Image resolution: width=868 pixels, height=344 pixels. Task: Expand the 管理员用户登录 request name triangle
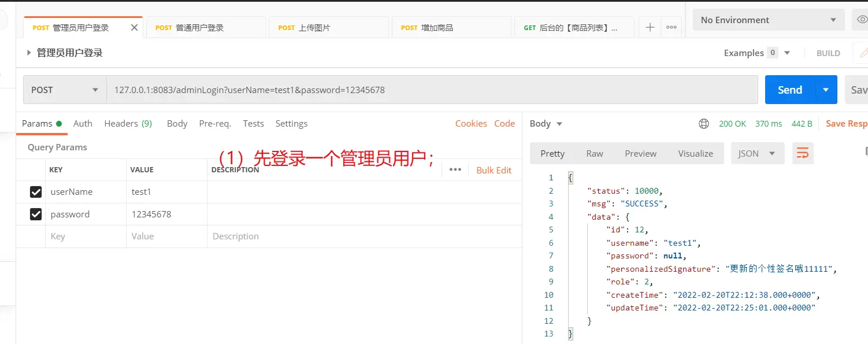point(29,53)
